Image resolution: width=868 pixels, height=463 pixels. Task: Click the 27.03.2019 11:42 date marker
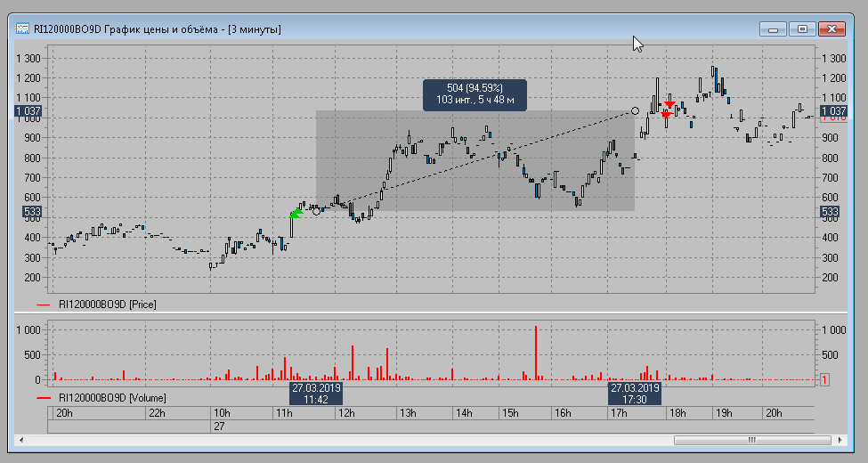click(x=316, y=394)
